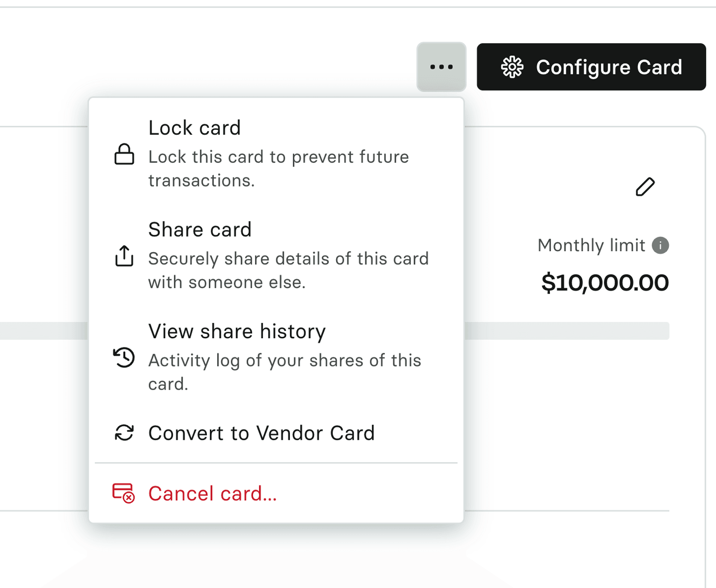Screen dimensions: 716x588
Task: Click the $10,000.00 limit amount
Action: click(x=605, y=283)
